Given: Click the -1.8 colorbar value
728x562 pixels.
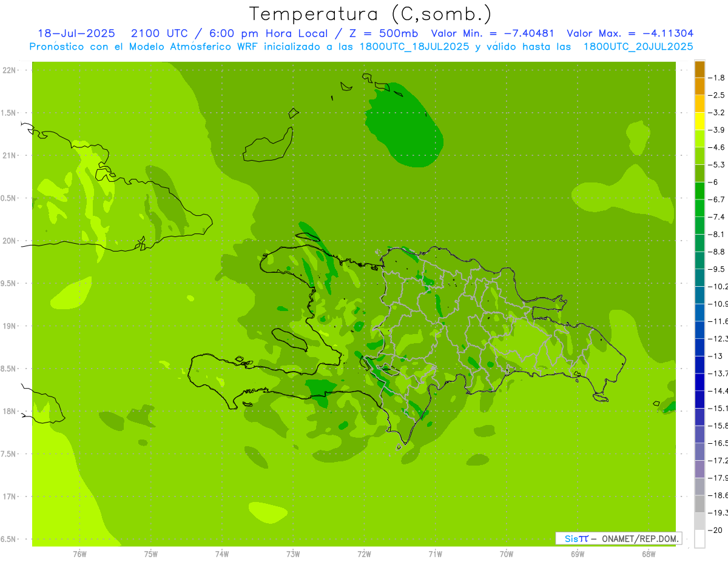Looking at the screenshot, I should (x=716, y=78).
